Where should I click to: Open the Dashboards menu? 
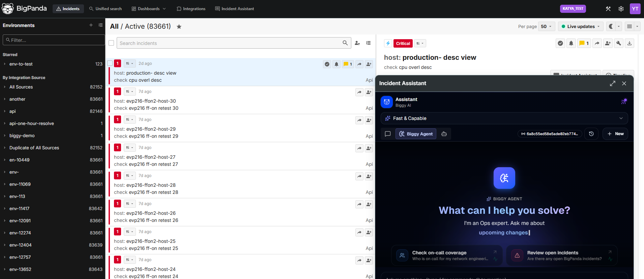point(149,9)
